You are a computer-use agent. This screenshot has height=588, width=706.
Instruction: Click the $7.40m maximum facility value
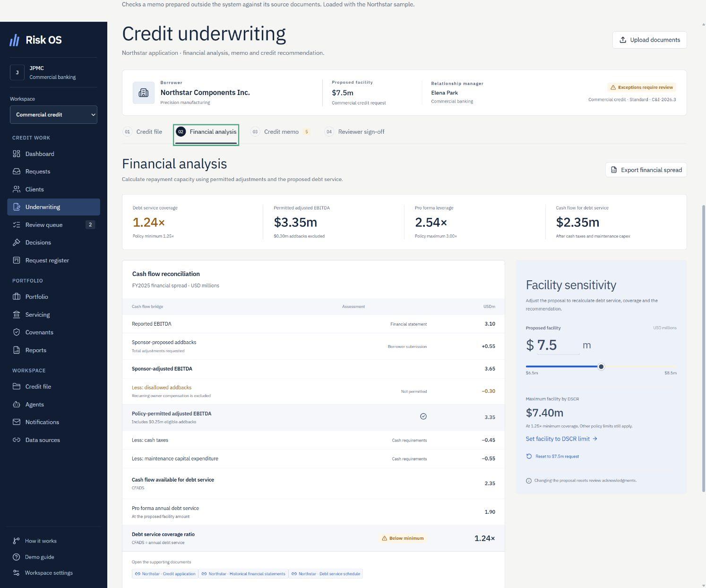pyautogui.click(x=544, y=413)
